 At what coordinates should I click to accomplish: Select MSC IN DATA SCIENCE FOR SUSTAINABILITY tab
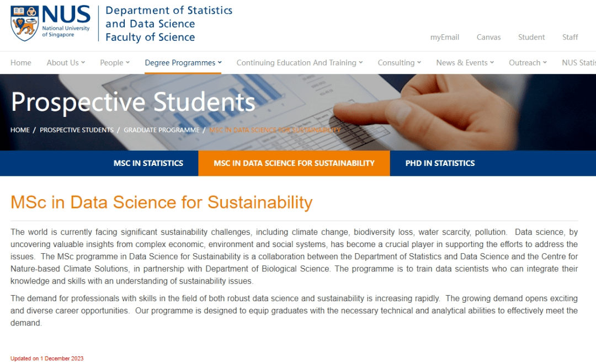[x=294, y=163]
